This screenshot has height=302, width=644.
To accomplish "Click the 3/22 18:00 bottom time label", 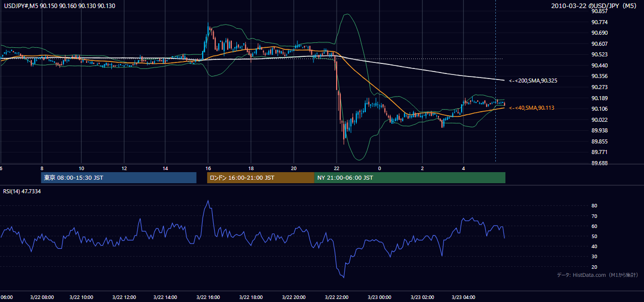I will [x=251, y=297].
